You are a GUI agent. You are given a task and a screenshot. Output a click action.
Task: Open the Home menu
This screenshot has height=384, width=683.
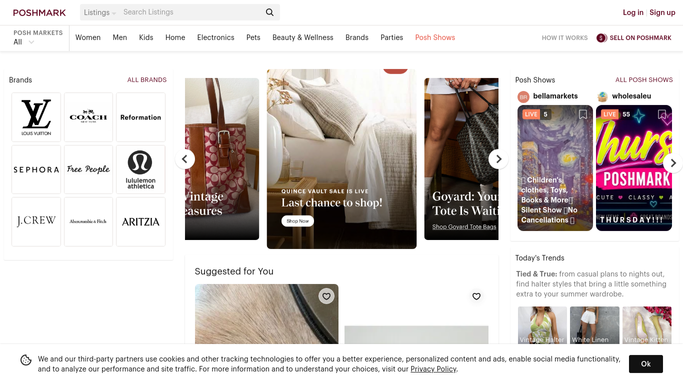[x=175, y=37]
